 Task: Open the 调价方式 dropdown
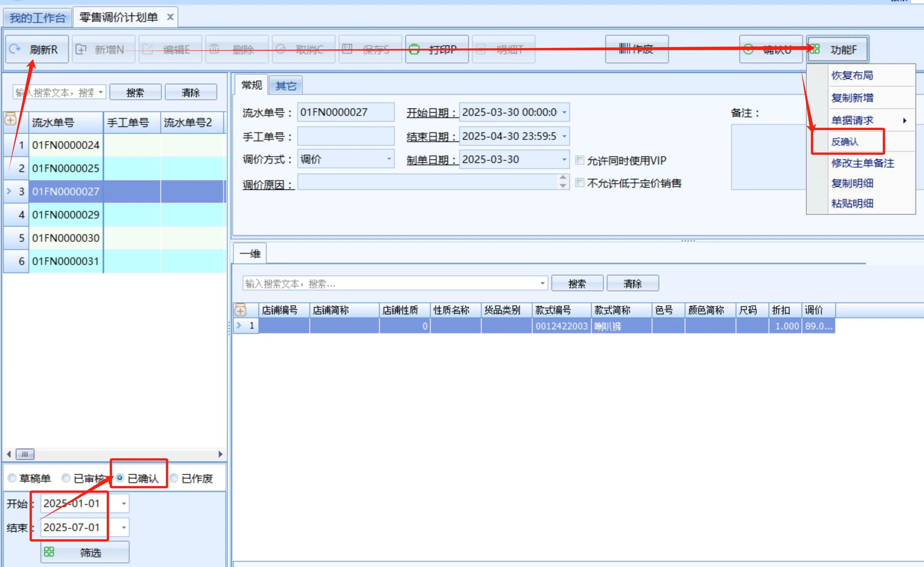coord(389,159)
